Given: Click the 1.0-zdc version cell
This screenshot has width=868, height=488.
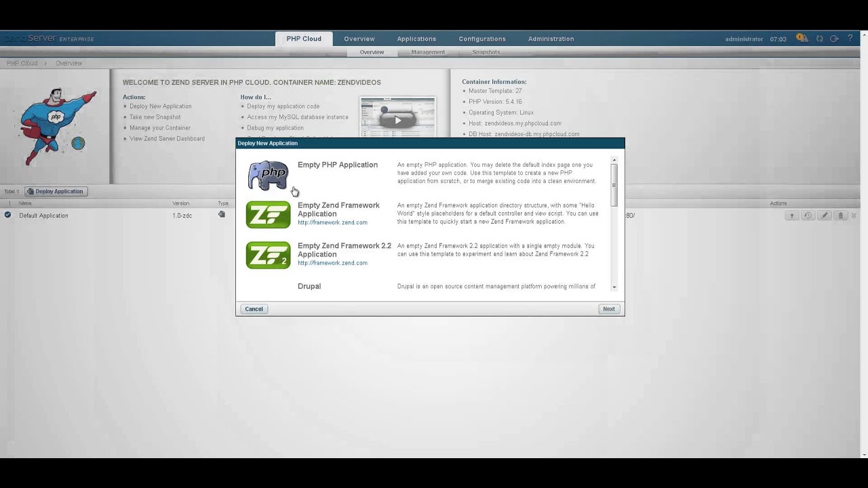Looking at the screenshot, I should (x=182, y=216).
